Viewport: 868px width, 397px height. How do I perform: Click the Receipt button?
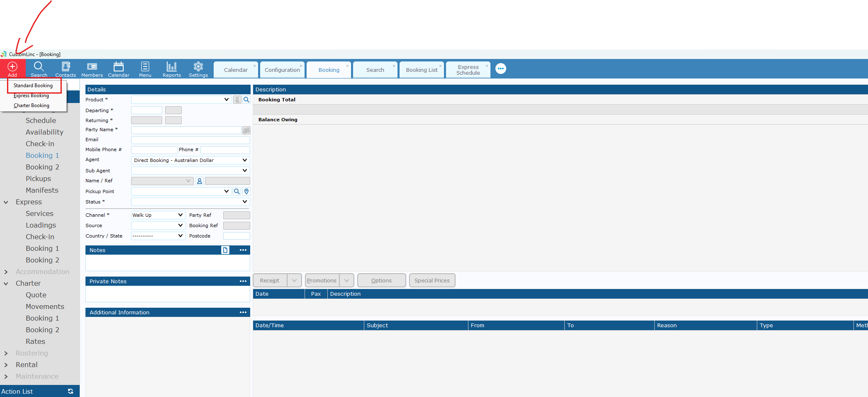pyautogui.click(x=270, y=280)
